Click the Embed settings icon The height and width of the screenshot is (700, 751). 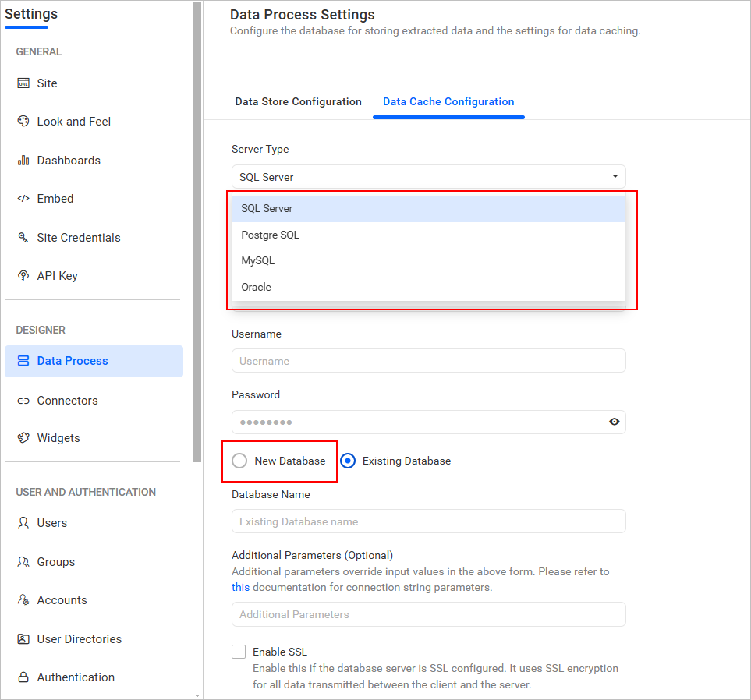click(22, 198)
